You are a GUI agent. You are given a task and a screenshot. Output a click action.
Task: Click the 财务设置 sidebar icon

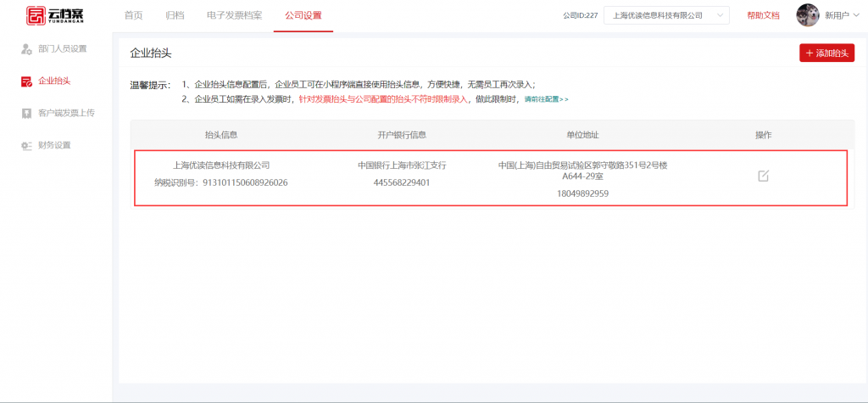click(x=26, y=145)
